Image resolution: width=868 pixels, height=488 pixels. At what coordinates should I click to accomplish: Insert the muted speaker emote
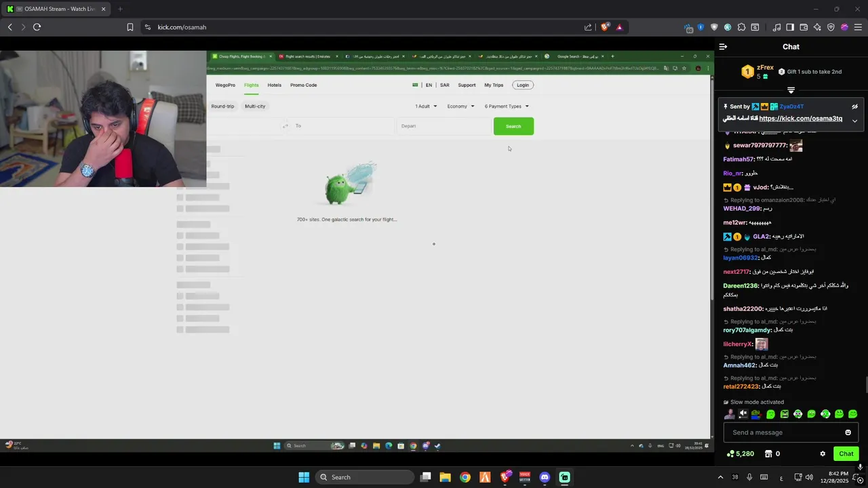pyautogui.click(x=743, y=413)
